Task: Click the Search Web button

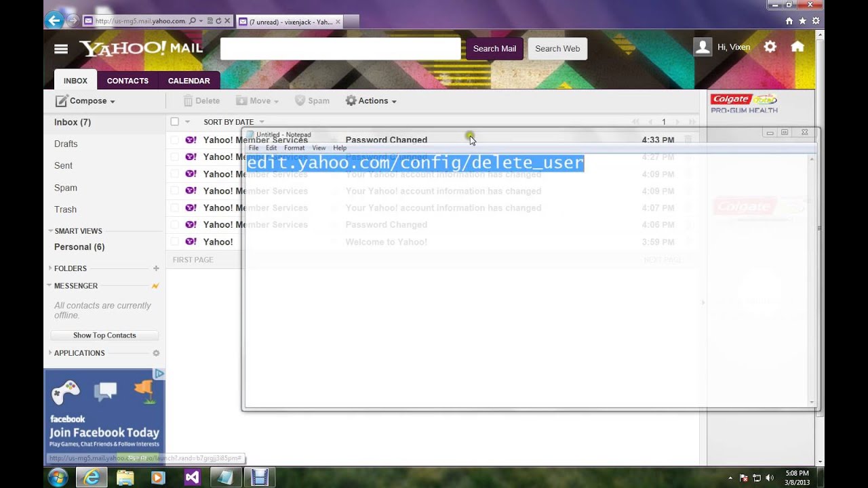Action: coord(557,49)
